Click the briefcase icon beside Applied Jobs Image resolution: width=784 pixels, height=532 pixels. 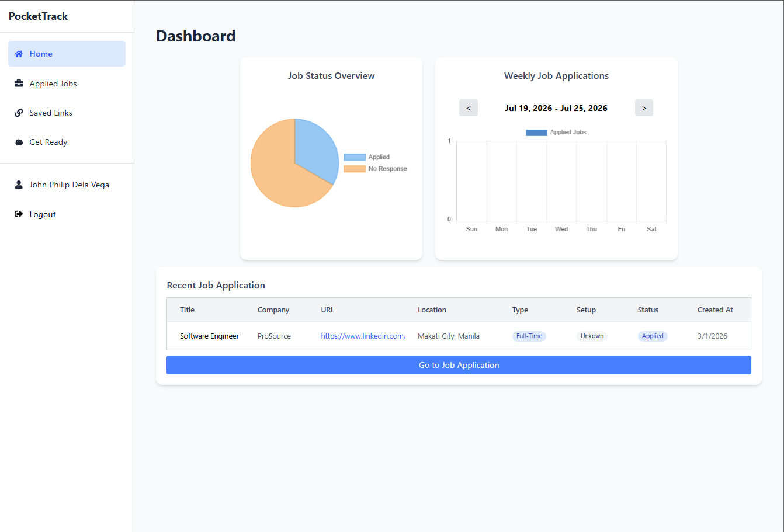click(x=19, y=84)
